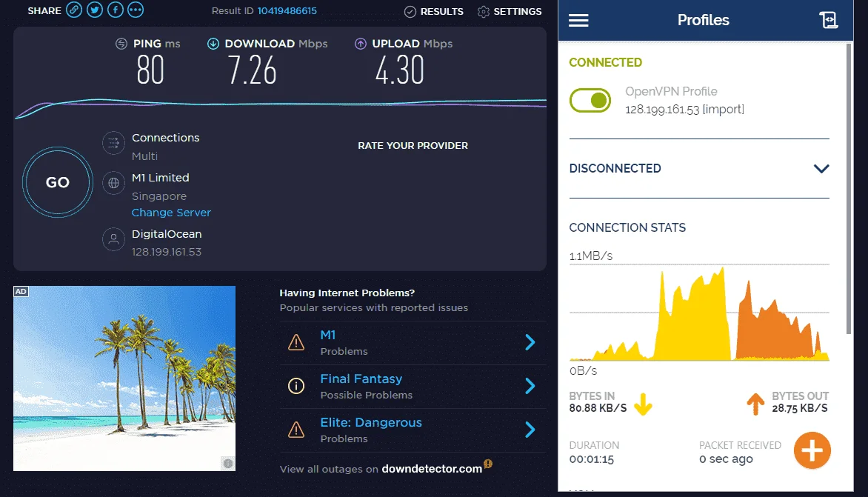Click Change Server link
Image resolution: width=868 pixels, height=497 pixels.
point(171,213)
